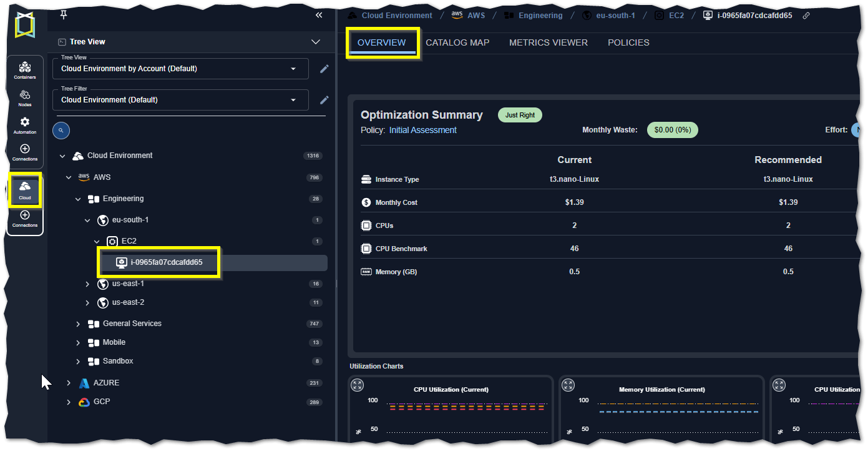868x451 pixels.
Task: Expand the Sandbox tree node
Action: [78, 362]
